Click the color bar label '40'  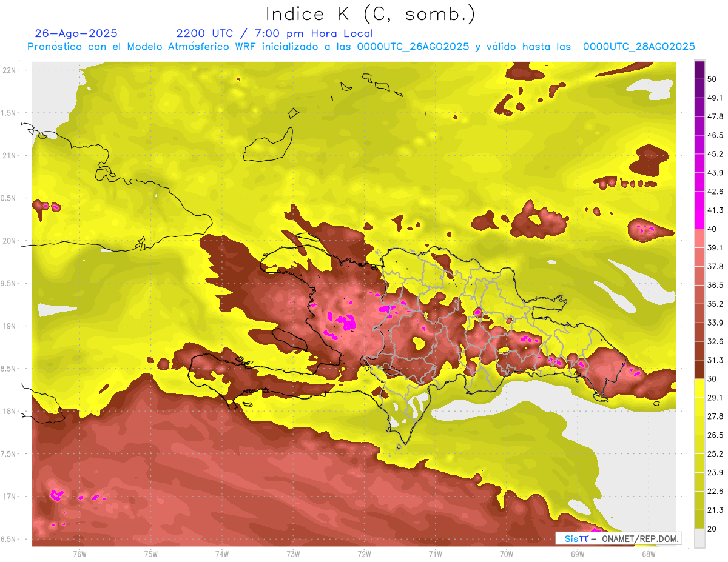[712, 229]
